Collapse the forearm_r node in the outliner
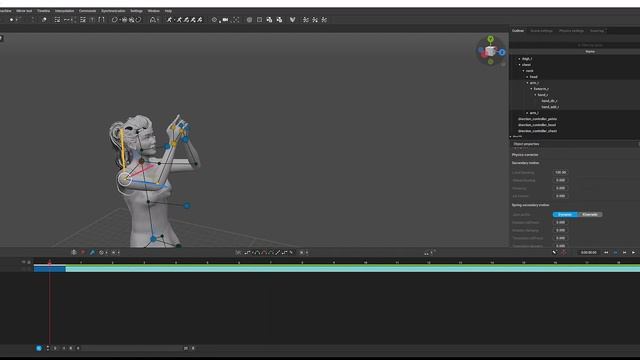This screenshot has width=640, height=360. click(531, 89)
